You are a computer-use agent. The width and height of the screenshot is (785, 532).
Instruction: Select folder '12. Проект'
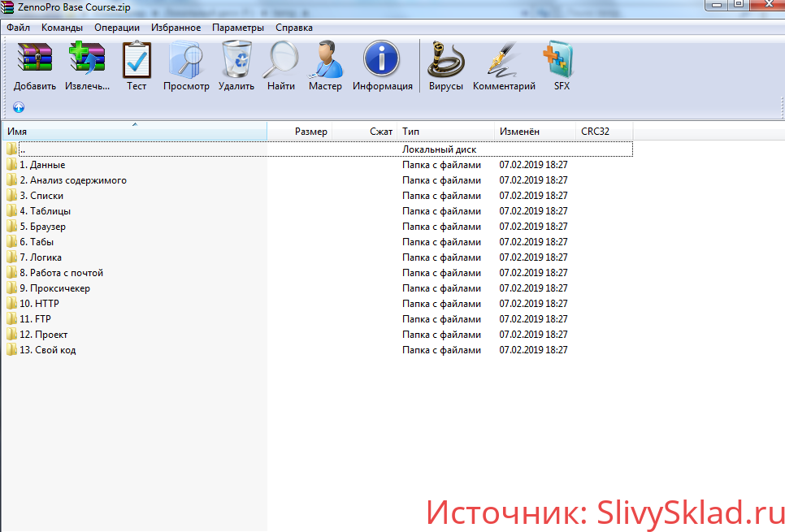pyautogui.click(x=44, y=335)
